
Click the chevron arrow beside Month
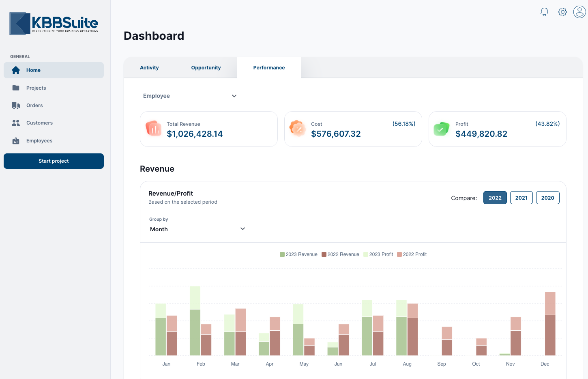242,229
